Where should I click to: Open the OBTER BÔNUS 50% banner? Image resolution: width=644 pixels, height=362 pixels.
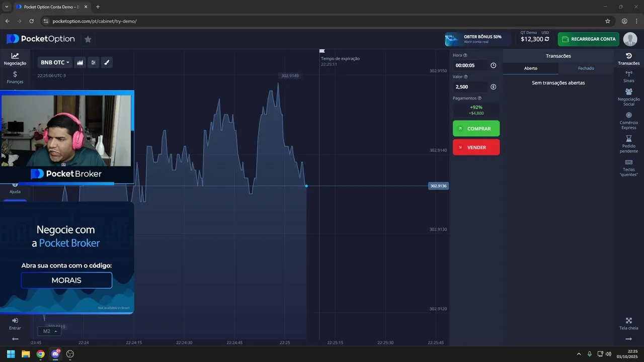477,39
